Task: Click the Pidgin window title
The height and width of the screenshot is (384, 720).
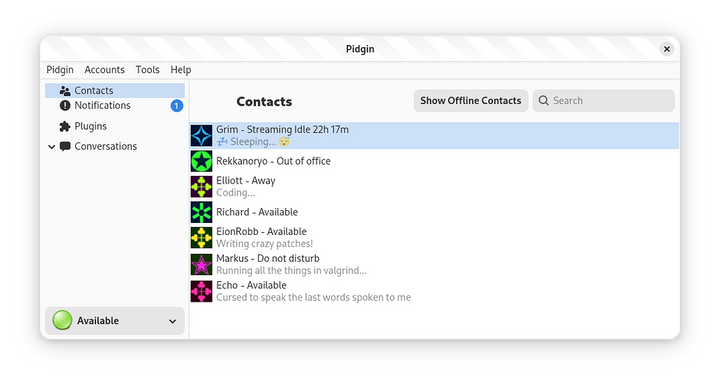Action: coord(360,49)
